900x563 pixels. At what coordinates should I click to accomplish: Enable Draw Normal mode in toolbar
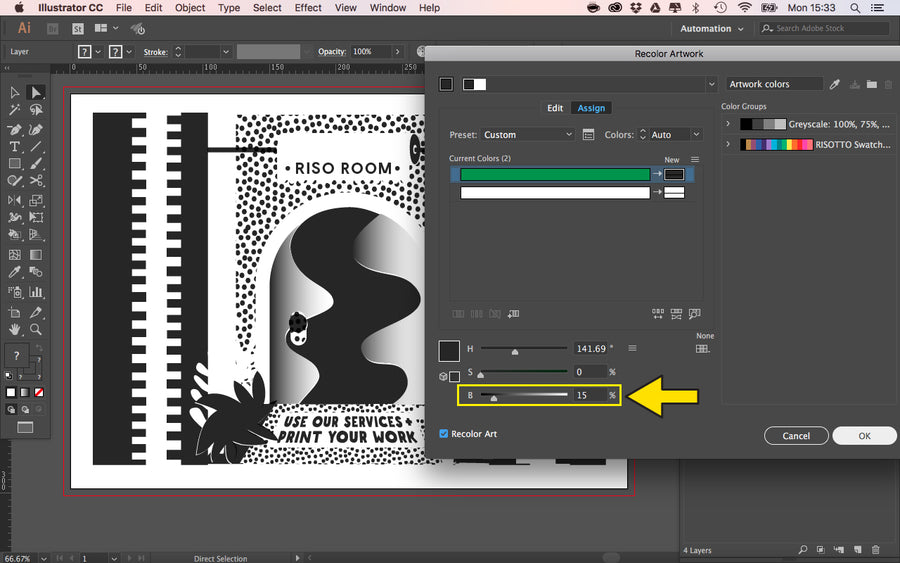(x=11, y=409)
